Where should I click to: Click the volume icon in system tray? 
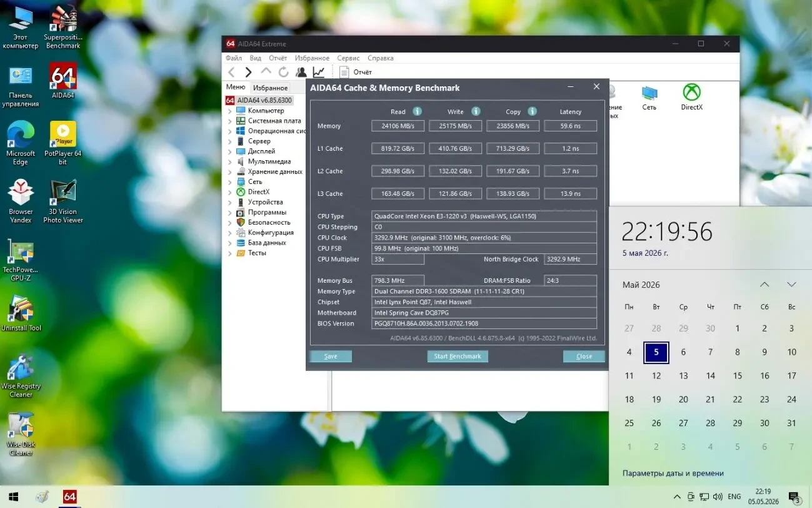pyautogui.click(x=718, y=497)
